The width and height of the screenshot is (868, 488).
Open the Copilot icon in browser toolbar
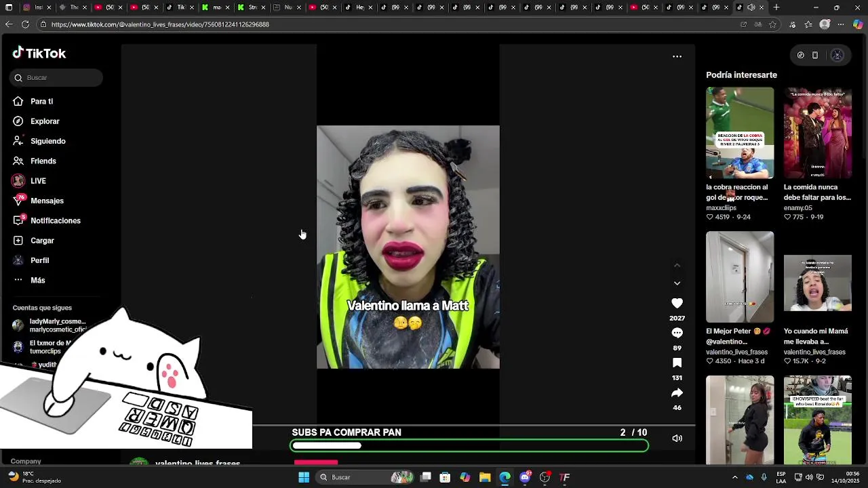[858, 24]
